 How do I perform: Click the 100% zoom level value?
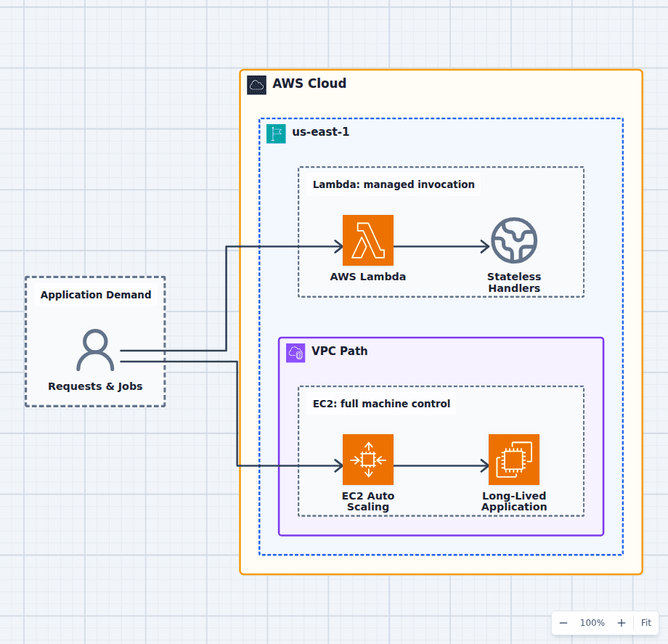coord(592,623)
